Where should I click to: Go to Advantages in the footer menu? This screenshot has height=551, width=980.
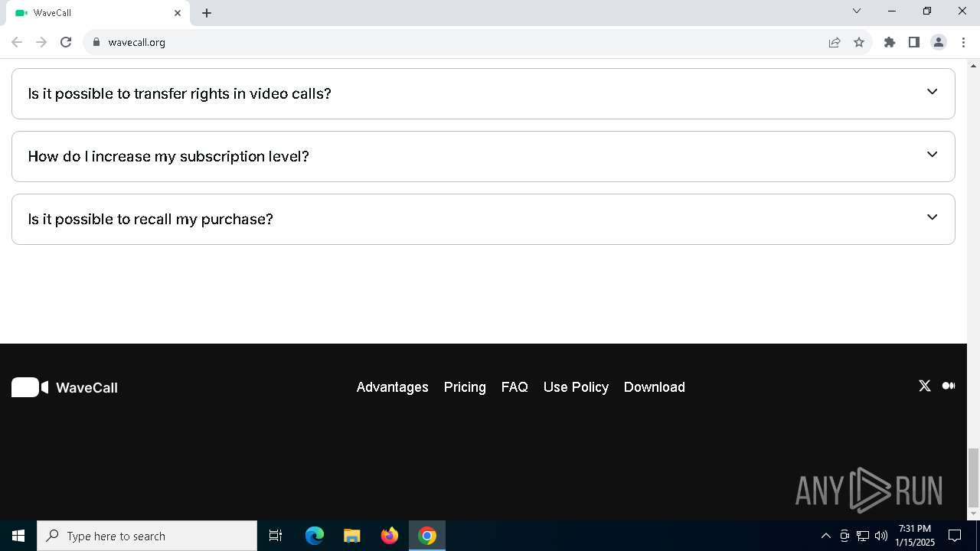pyautogui.click(x=392, y=387)
